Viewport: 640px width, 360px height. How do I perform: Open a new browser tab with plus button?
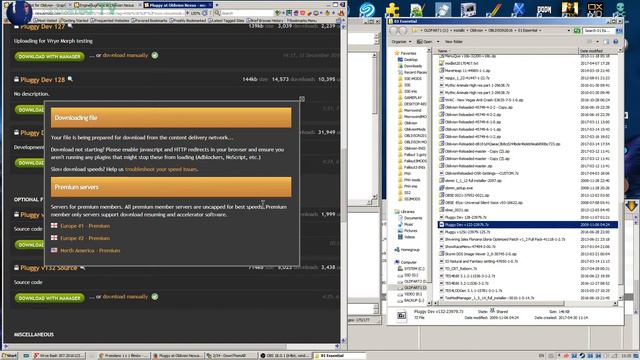pyautogui.click(x=217, y=5)
